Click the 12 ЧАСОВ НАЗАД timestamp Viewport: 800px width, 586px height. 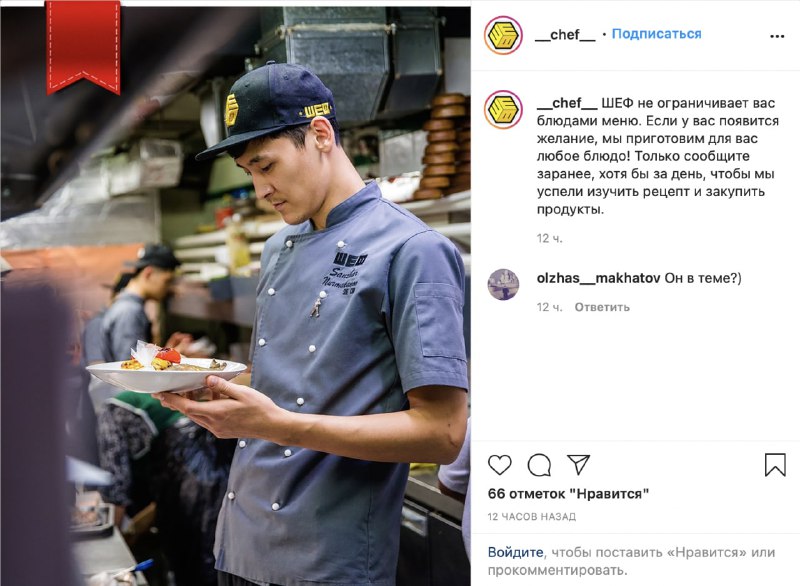(x=532, y=517)
